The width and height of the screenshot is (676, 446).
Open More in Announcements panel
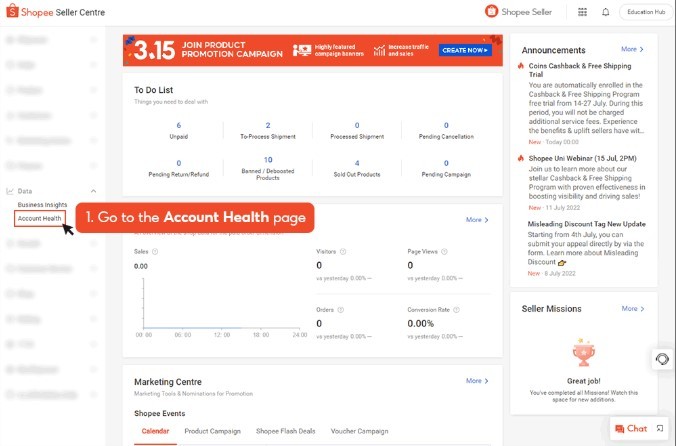coord(632,49)
